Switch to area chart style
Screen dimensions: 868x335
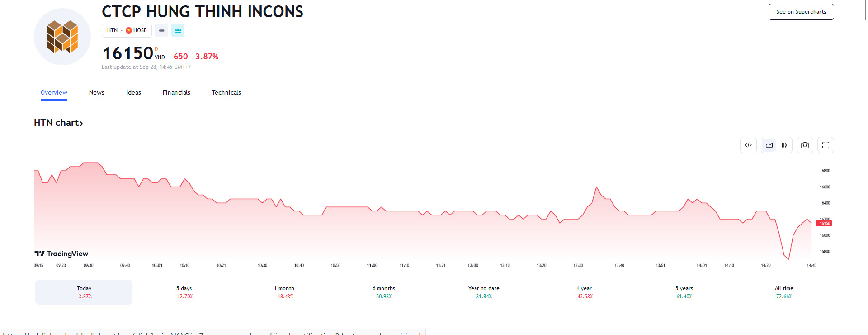769,145
